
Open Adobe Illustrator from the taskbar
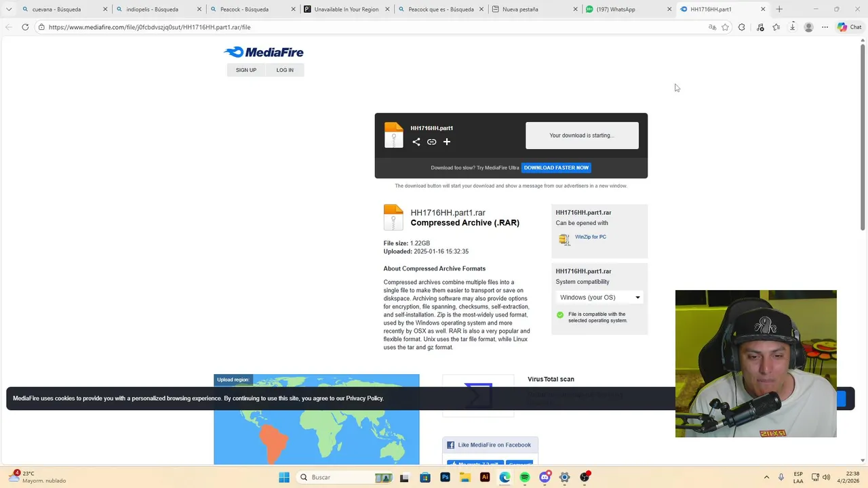[x=485, y=477]
